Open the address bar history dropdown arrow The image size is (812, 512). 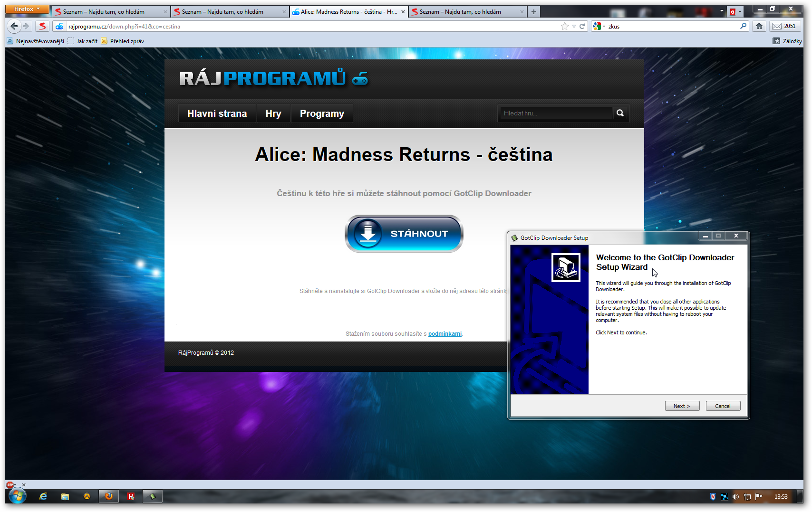(x=574, y=27)
